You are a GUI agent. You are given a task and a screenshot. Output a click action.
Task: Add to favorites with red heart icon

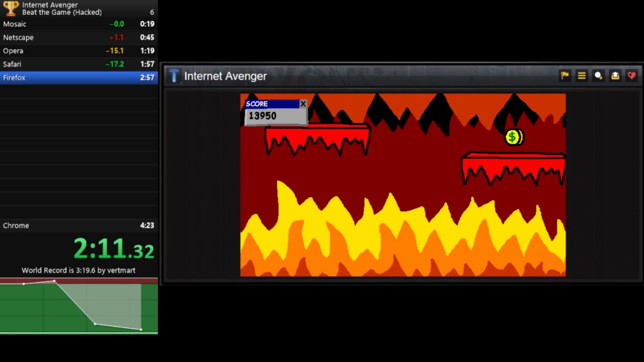click(x=631, y=75)
